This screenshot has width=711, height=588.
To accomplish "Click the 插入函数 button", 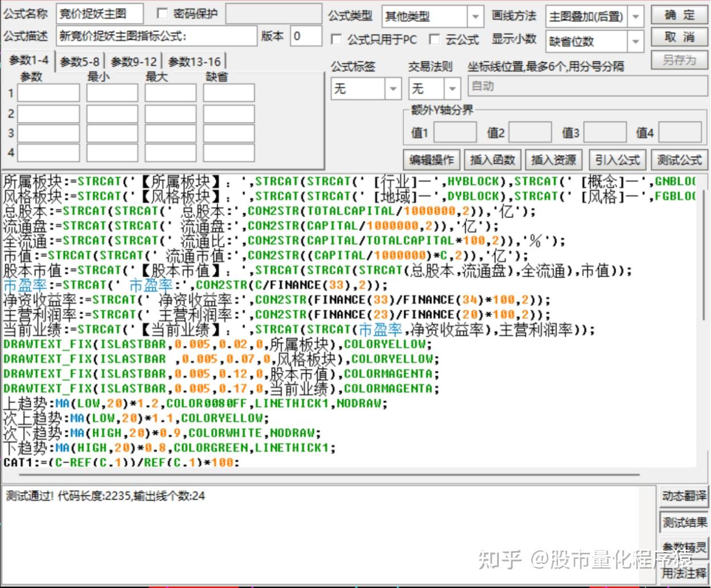I will 492,160.
